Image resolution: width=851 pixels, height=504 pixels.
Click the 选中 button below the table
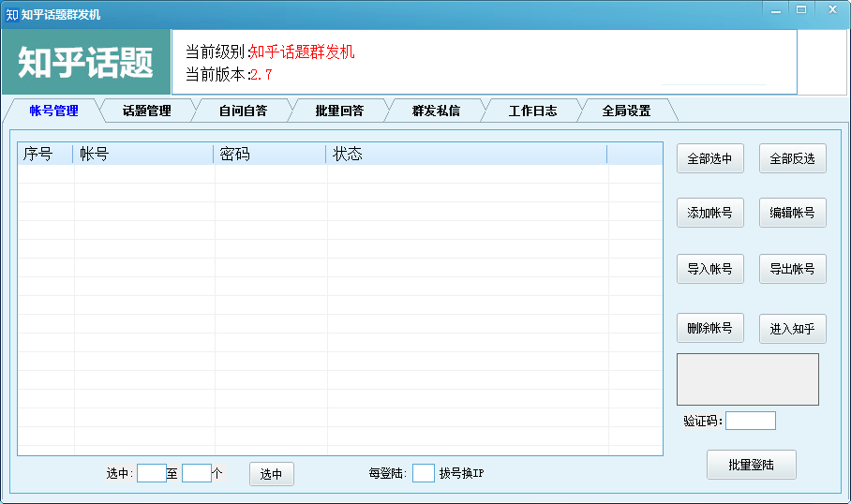[x=272, y=474]
